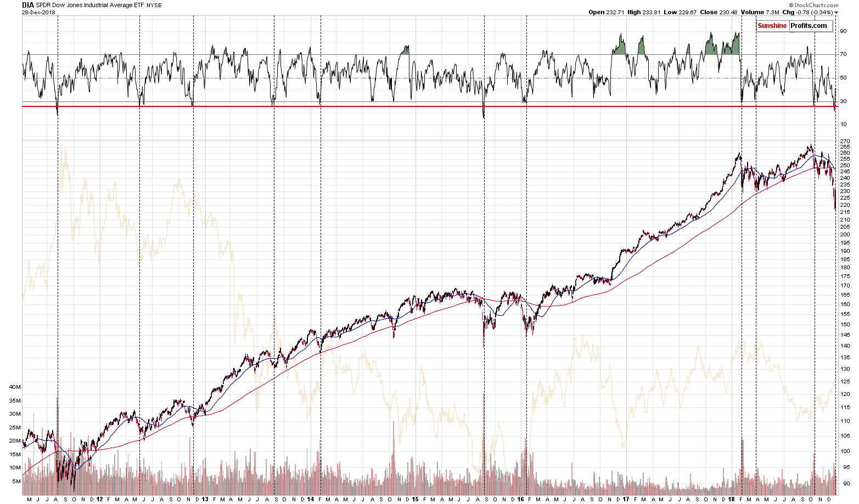The width and height of the screenshot is (859, 504).
Task: Click the DIA ticker symbol
Action: pyautogui.click(x=28, y=5)
